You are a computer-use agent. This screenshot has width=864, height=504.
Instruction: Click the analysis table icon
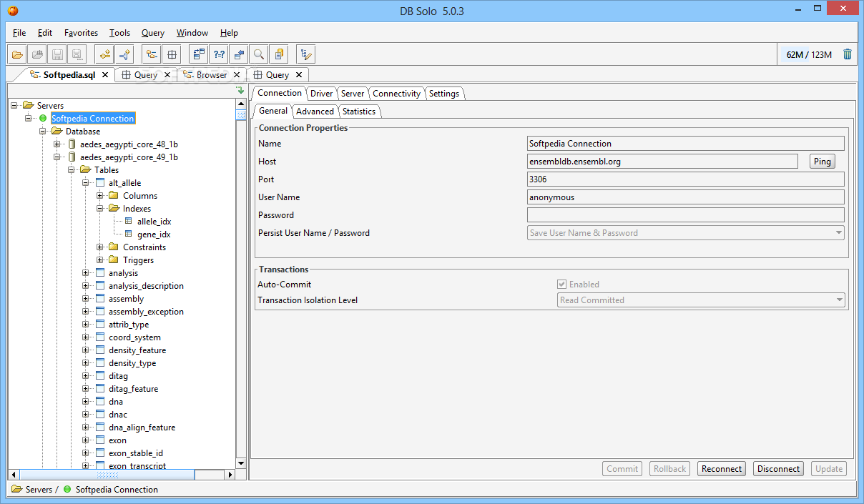(100, 273)
